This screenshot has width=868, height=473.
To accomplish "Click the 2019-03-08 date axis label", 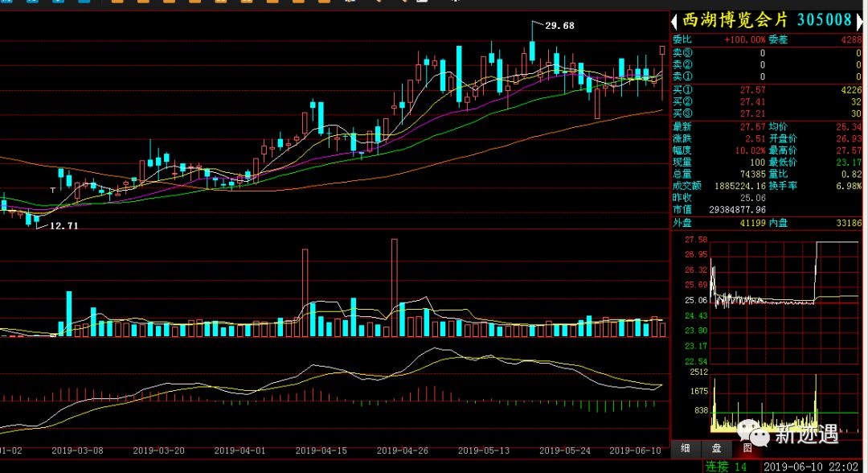I will 77,450.
